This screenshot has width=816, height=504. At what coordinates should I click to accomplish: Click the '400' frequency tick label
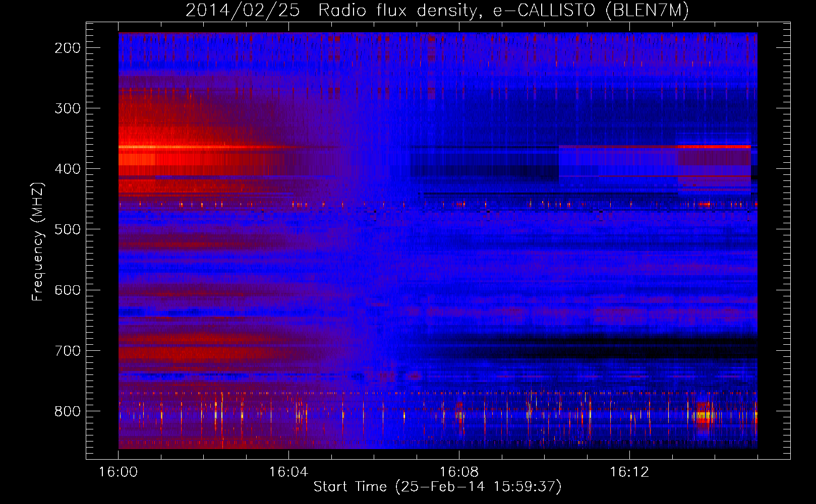coord(68,169)
